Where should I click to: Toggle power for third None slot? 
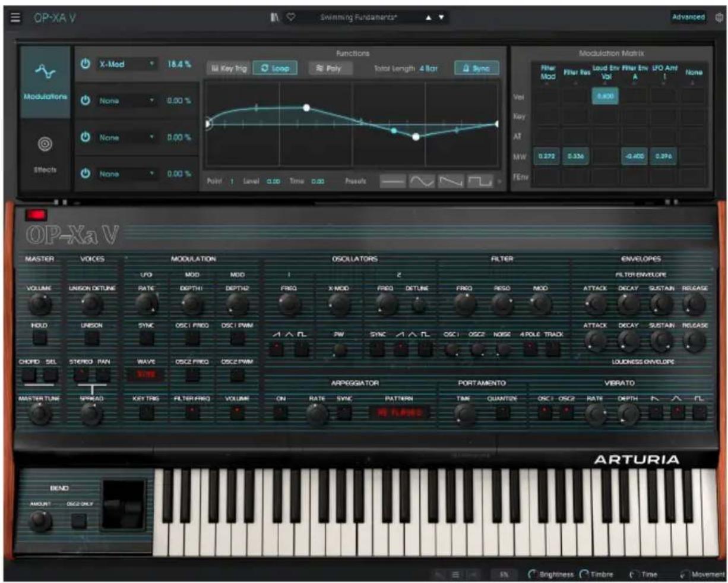[86, 137]
